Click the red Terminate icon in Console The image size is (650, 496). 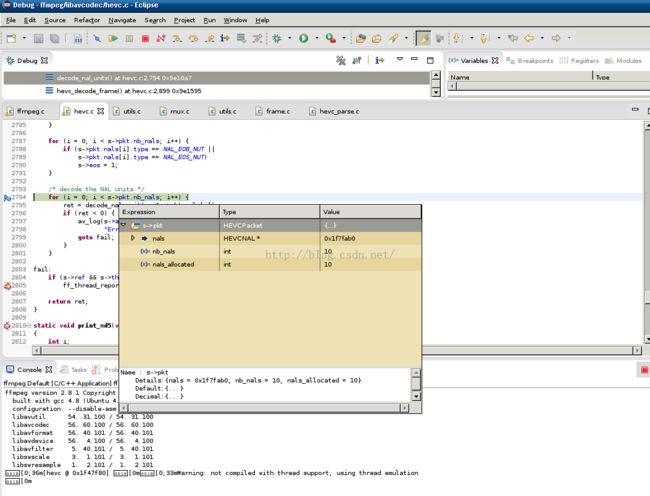tap(644, 370)
